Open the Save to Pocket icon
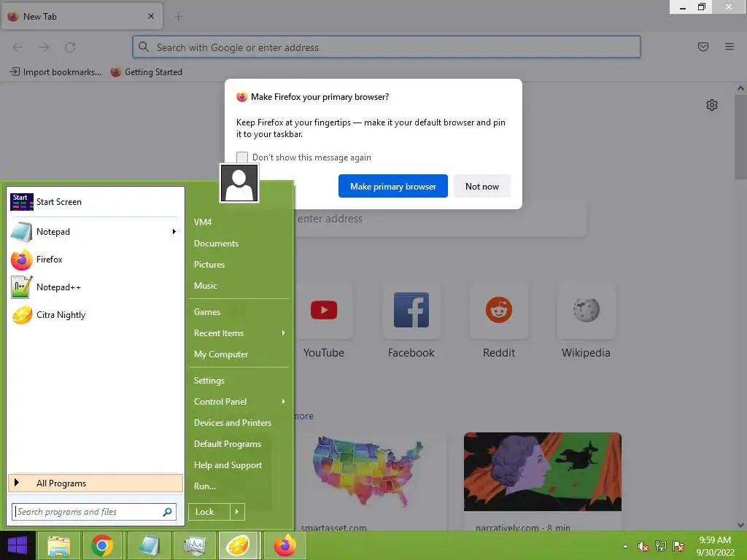747x560 pixels. click(703, 47)
